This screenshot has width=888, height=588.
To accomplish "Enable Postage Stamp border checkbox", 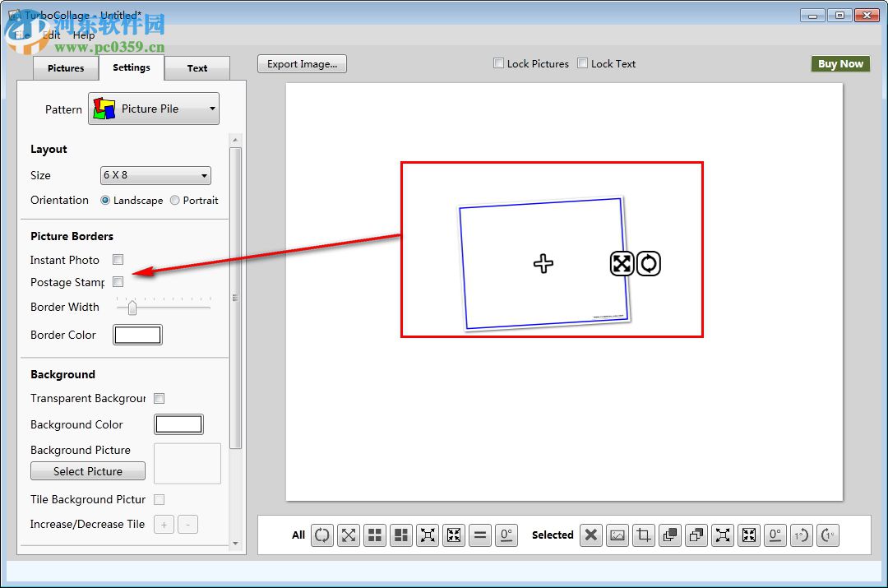I will (118, 281).
